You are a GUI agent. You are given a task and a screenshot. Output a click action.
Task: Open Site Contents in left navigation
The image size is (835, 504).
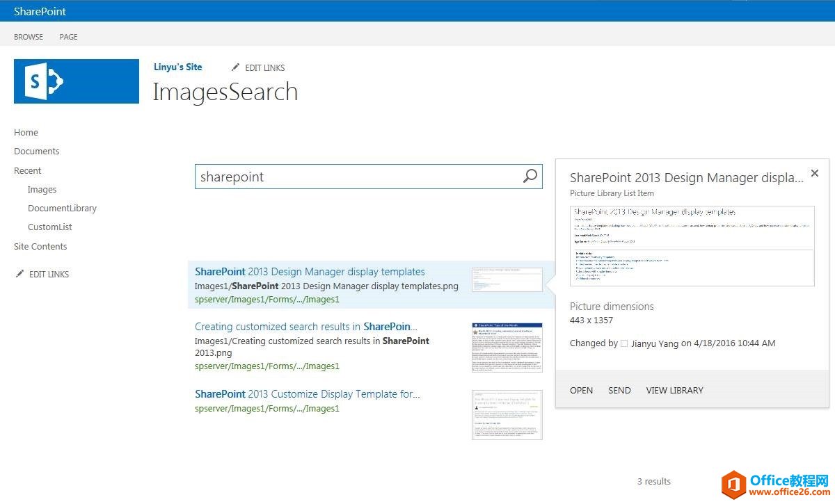coord(40,246)
